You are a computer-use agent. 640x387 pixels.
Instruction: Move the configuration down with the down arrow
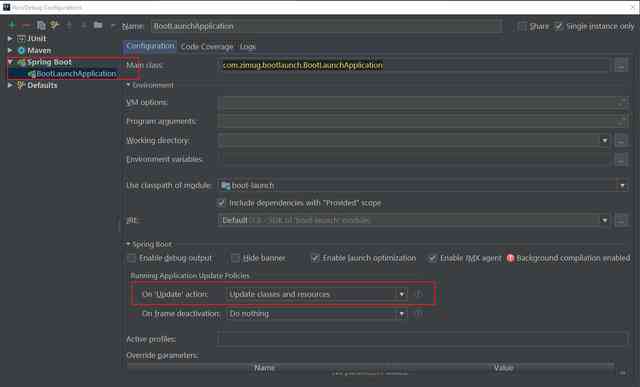click(x=84, y=25)
